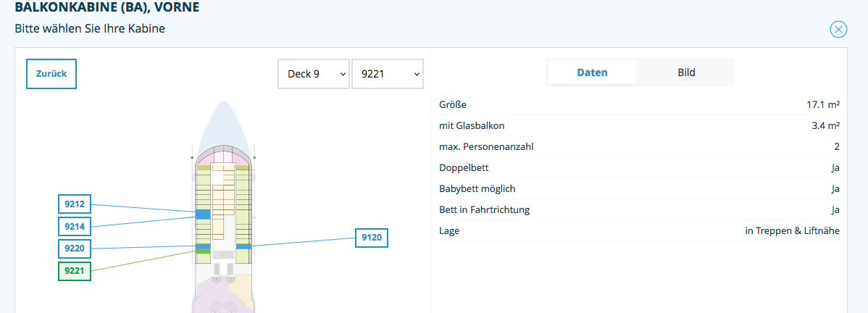The image size is (868, 313).
Task: Click the green cabin label 9221
Action: (x=75, y=271)
